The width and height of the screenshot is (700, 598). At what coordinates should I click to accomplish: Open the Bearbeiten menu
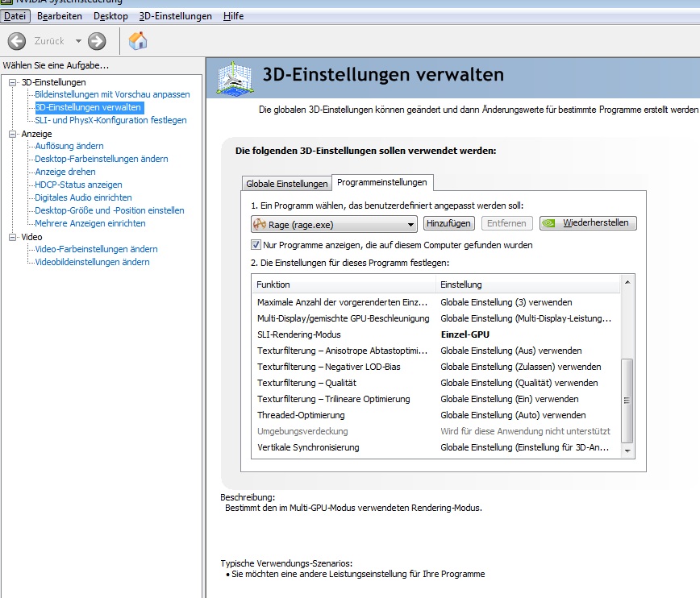click(60, 16)
